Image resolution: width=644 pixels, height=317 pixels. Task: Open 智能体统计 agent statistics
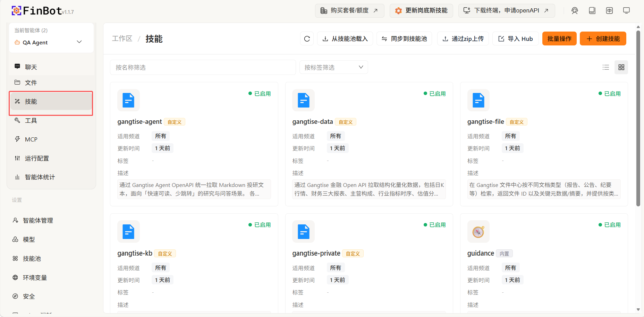coord(51,177)
